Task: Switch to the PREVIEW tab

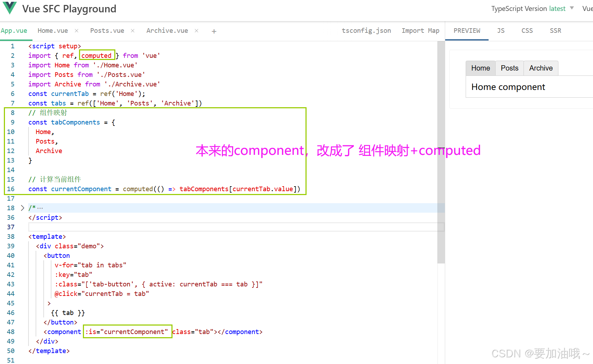Action: click(467, 31)
